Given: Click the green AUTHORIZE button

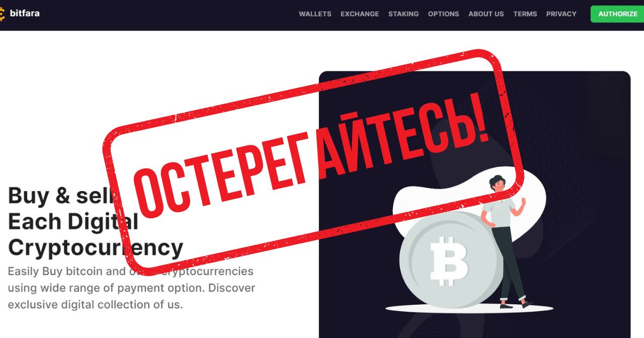Looking at the screenshot, I should pyautogui.click(x=617, y=14).
